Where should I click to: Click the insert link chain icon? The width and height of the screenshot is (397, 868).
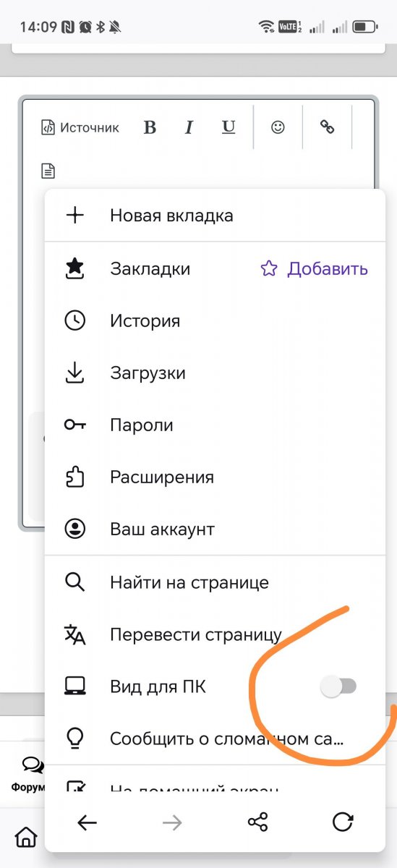328,127
